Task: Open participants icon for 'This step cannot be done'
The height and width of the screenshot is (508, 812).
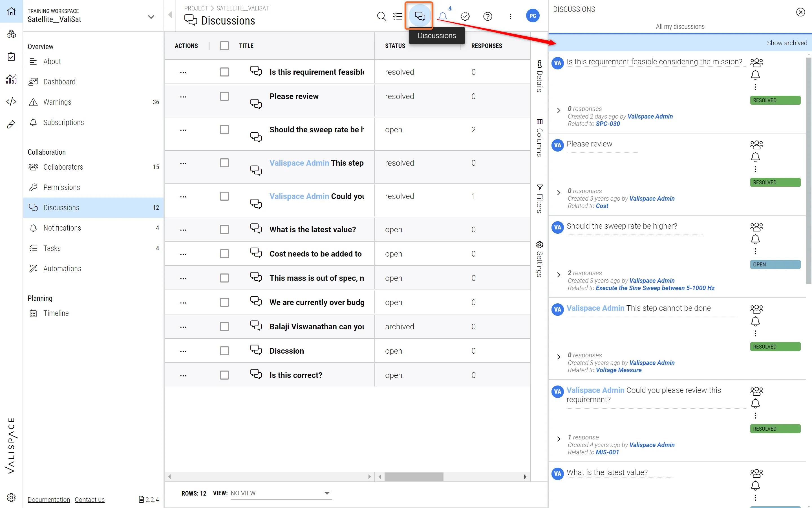Action: click(x=756, y=309)
